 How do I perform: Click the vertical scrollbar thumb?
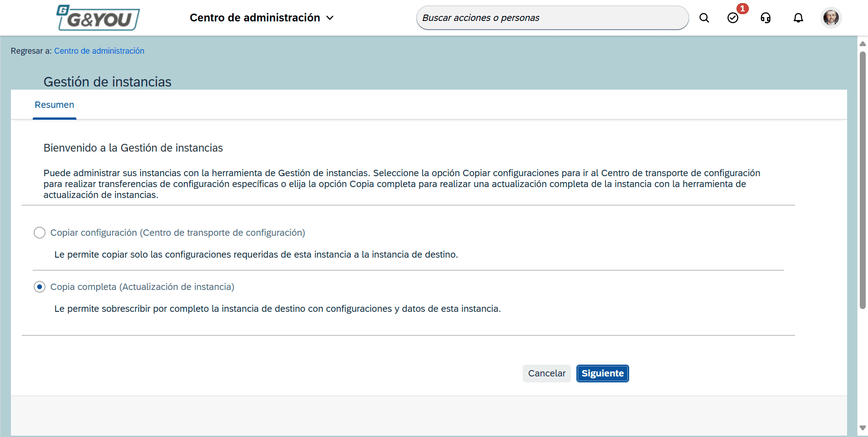(863, 180)
